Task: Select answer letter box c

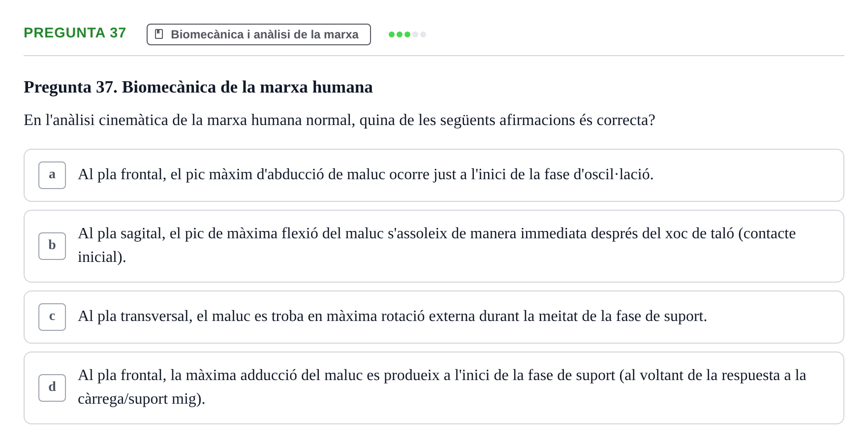Action: coord(52,317)
